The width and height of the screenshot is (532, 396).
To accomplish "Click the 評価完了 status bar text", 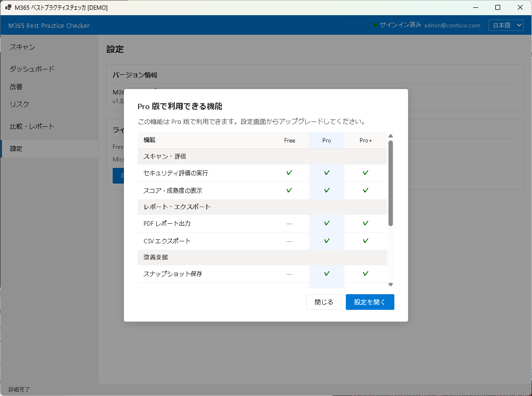I will pyautogui.click(x=18, y=390).
